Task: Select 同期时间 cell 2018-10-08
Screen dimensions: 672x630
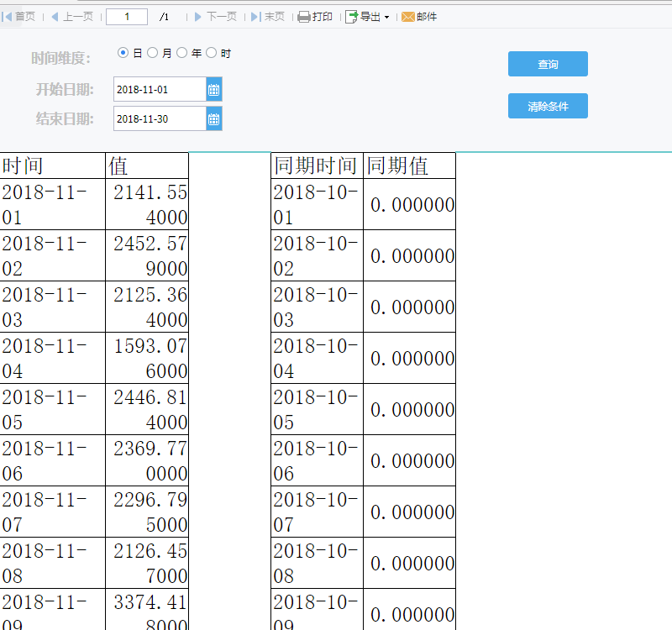Action: [318, 563]
